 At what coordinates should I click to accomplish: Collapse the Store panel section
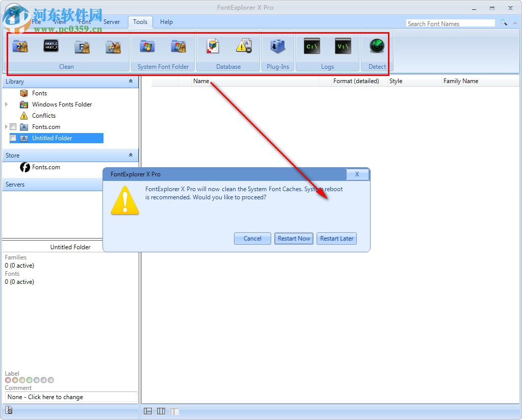130,155
